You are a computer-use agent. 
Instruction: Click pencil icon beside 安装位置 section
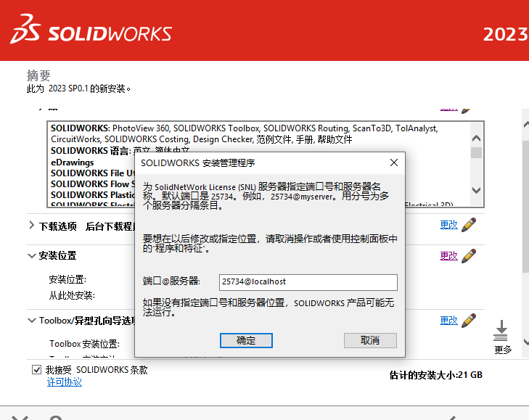point(469,256)
